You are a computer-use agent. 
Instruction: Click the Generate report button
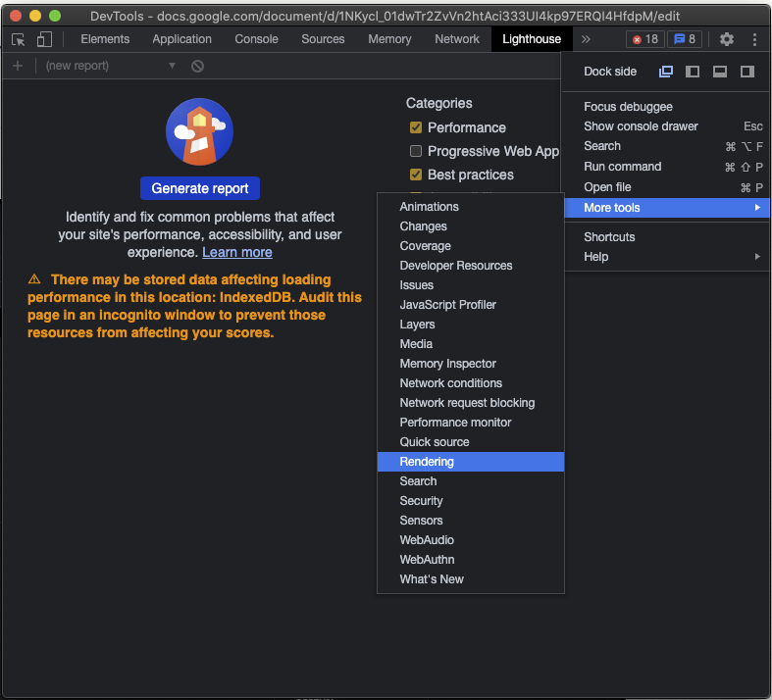click(200, 188)
